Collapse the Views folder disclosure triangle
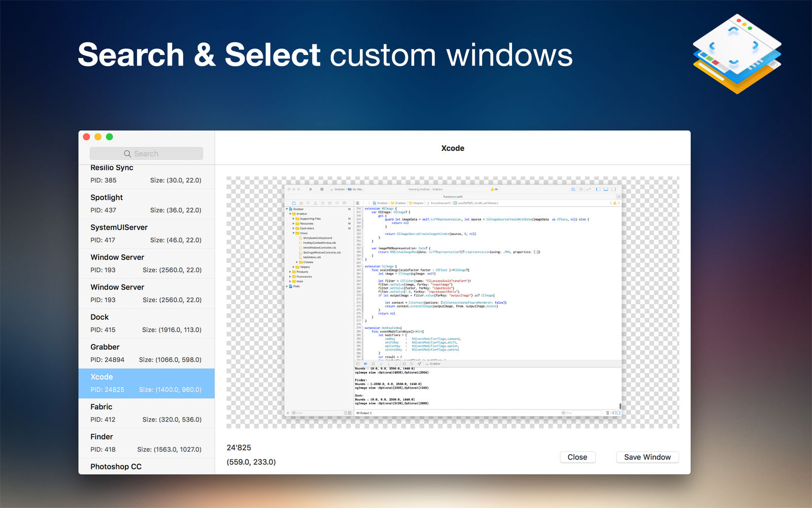 coord(293,233)
